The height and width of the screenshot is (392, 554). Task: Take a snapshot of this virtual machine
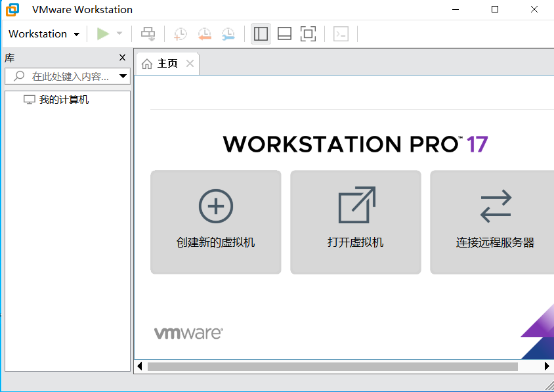click(181, 34)
